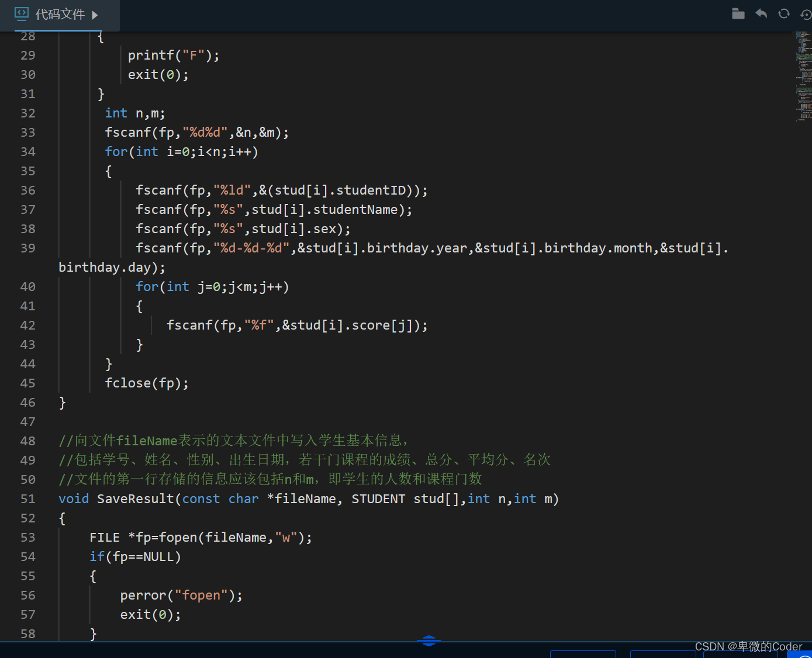Click the if(fp==NULL) condition
This screenshot has width=812, height=658.
tap(135, 557)
